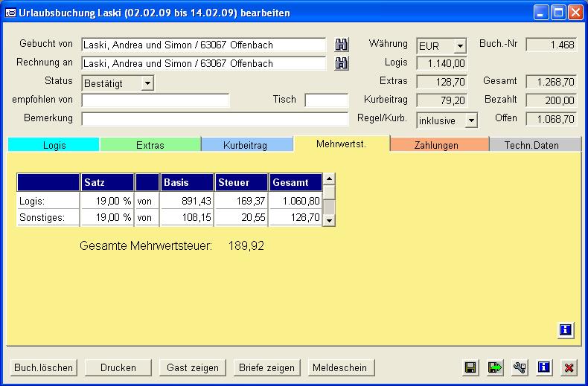This screenshot has width=588, height=386.
Task: Click the Rechnung an name field
Action: [204, 63]
